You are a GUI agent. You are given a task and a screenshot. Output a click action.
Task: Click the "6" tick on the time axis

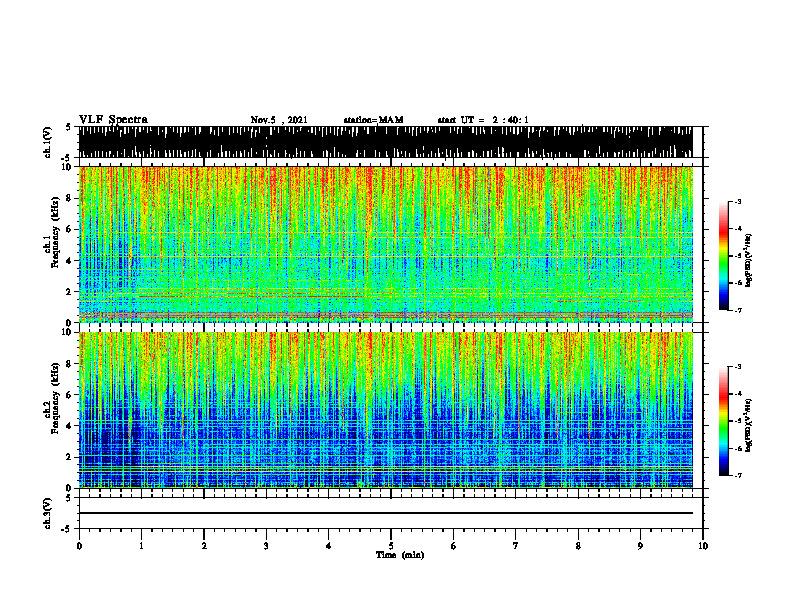453,546
